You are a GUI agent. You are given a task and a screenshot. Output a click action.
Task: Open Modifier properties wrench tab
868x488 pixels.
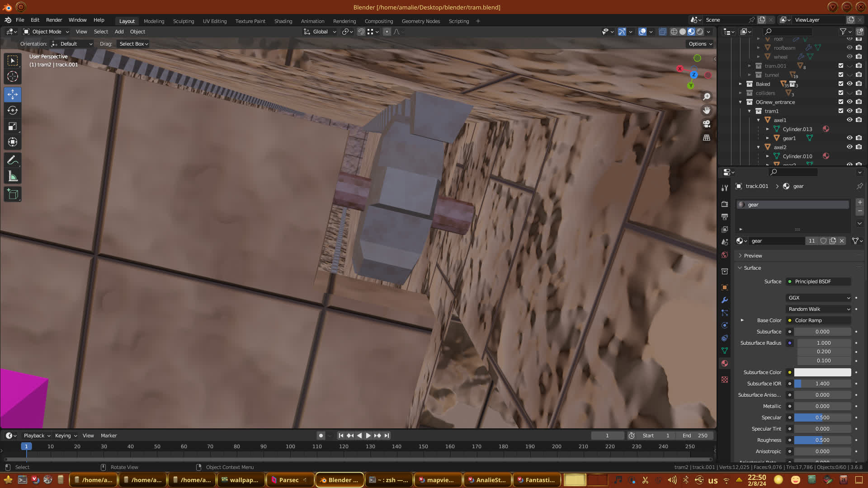[725, 300]
